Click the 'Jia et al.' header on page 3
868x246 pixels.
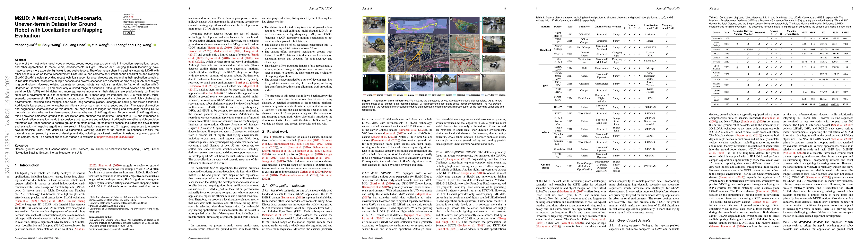pyautogui.click(x=367, y=8)
